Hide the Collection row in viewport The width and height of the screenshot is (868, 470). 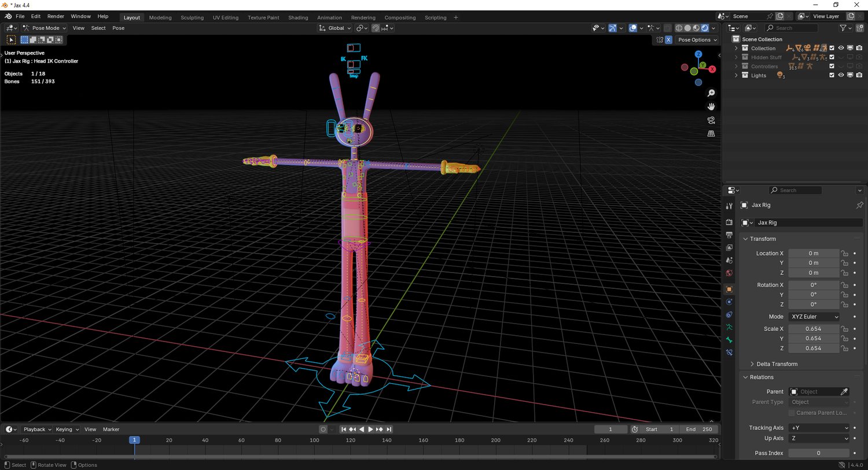841,49
